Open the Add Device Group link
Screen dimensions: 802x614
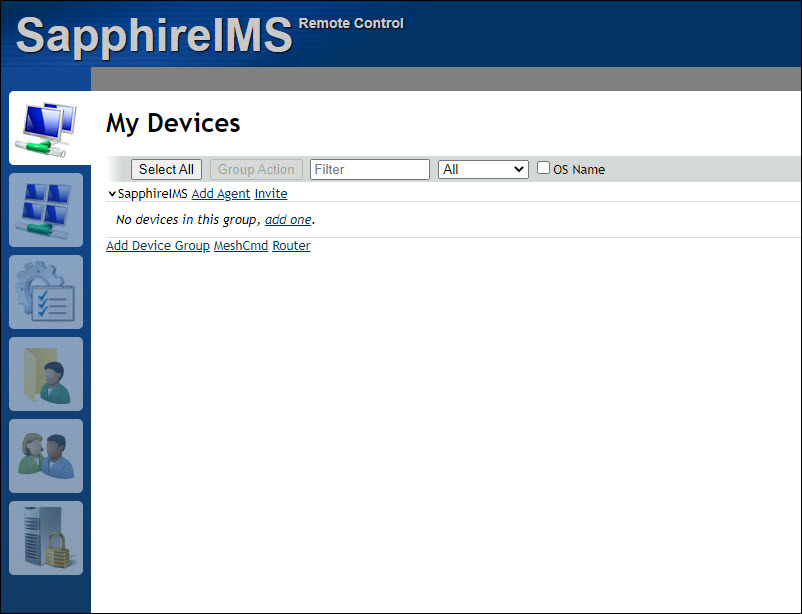(157, 245)
